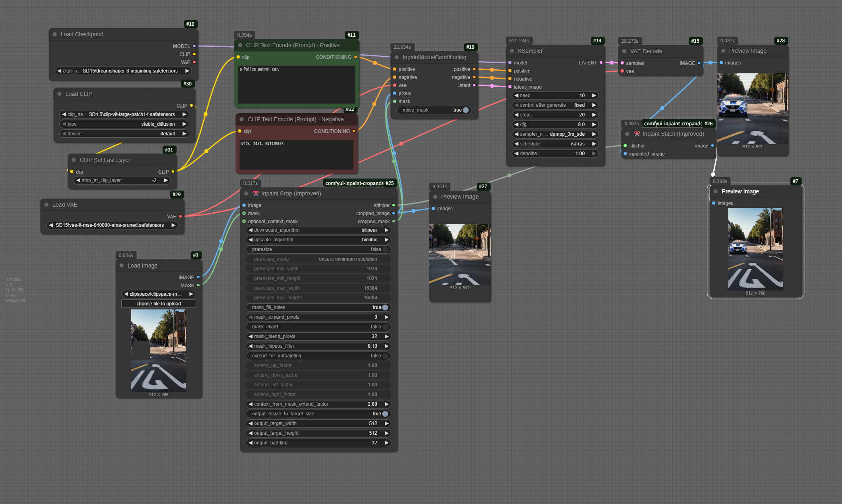Screen dimensions: 842x504
Task: Decrease the steps value with left arrow
Action: tap(516, 115)
